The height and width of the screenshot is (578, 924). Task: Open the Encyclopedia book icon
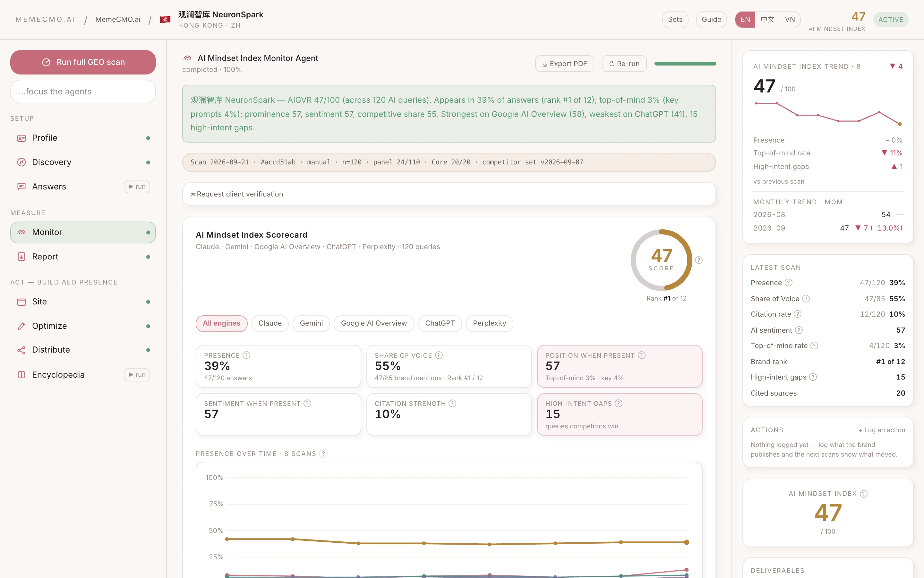(21, 375)
